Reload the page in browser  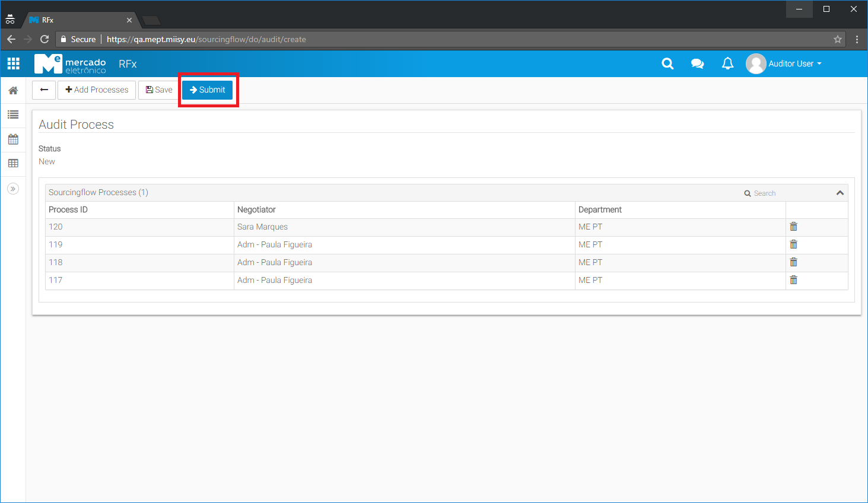click(x=44, y=39)
